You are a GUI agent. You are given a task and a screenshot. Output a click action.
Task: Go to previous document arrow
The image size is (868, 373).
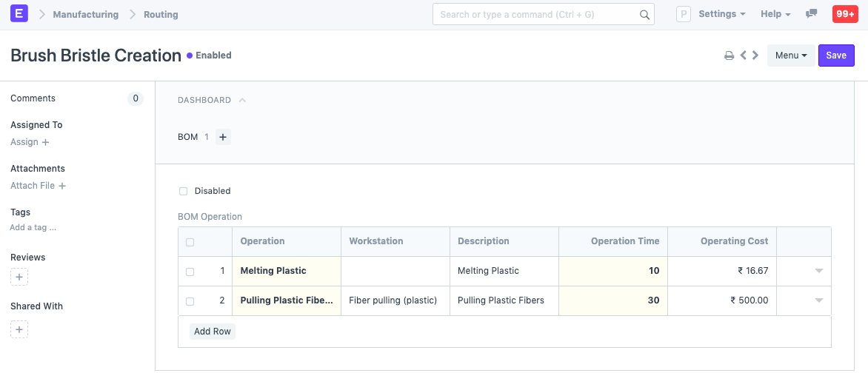[743, 56]
